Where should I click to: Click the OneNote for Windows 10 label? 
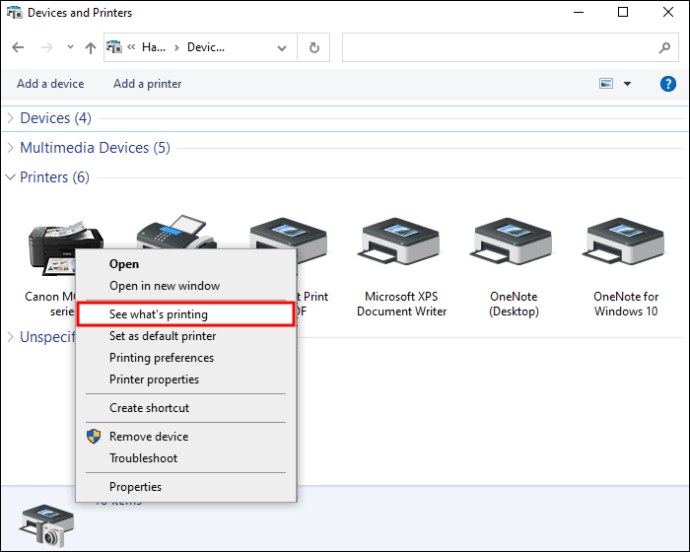tap(626, 304)
